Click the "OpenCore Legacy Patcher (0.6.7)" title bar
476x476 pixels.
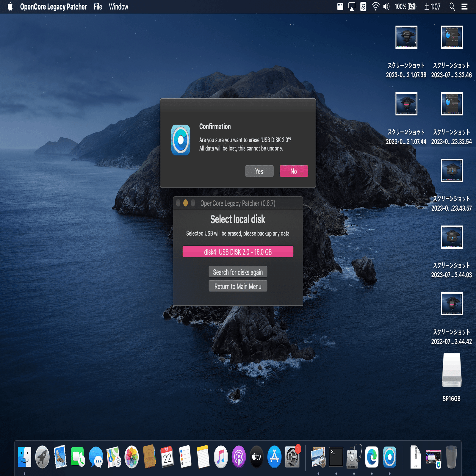[238, 203]
